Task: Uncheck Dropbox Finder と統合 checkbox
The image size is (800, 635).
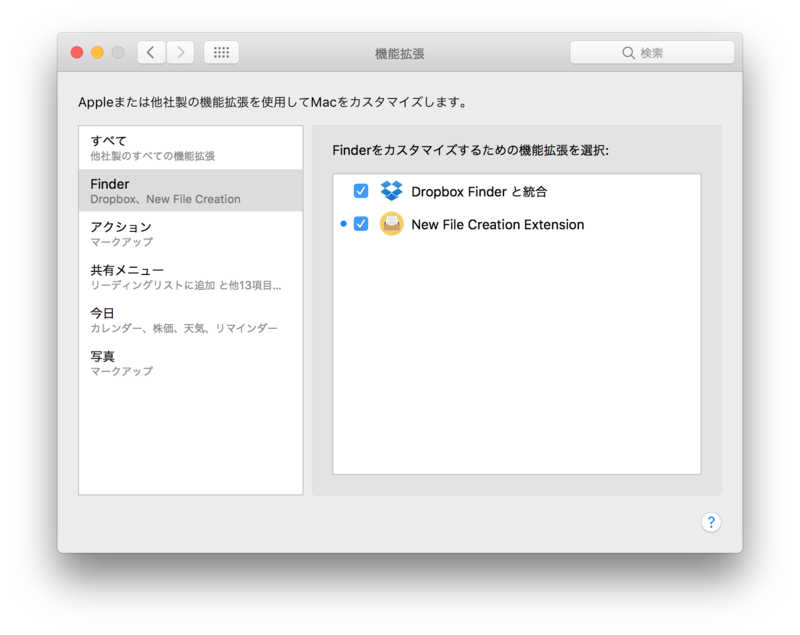Action: point(361,191)
